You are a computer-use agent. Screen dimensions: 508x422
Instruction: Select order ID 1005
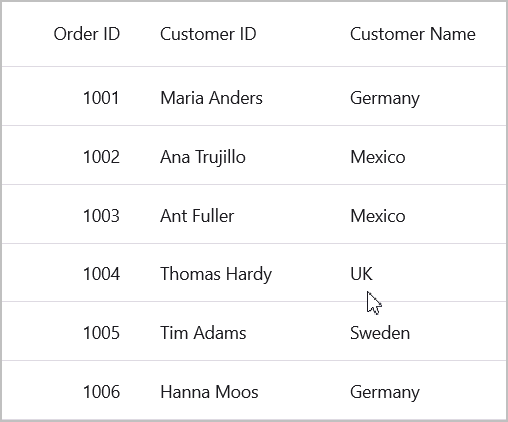pyautogui.click(x=101, y=333)
